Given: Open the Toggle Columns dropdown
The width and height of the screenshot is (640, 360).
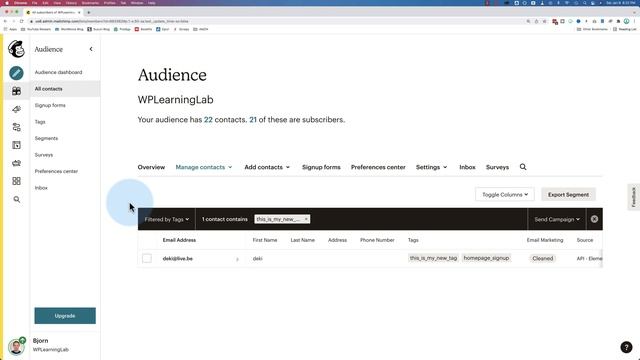Looking at the screenshot, I should click(x=505, y=195).
